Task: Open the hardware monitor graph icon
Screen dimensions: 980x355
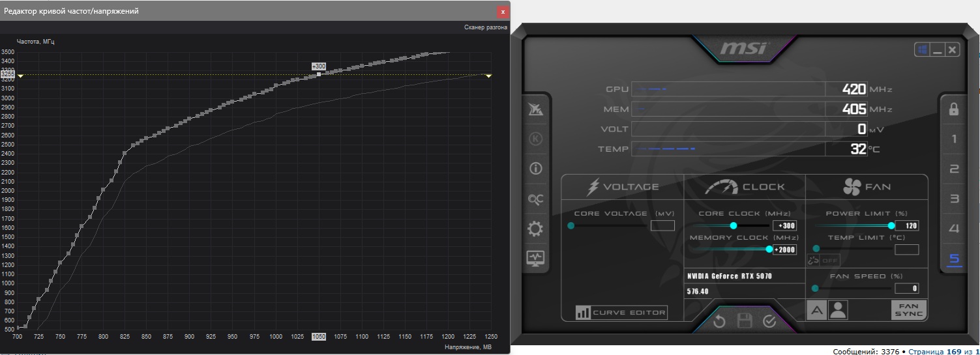Action: coord(535,258)
